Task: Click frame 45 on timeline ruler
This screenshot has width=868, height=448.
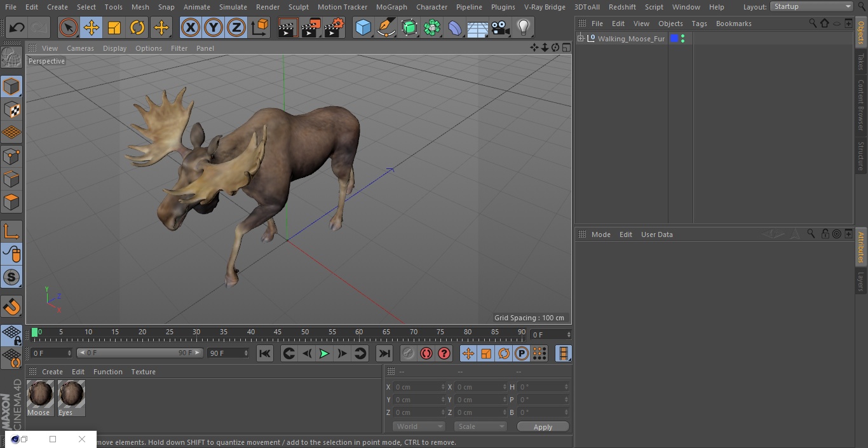Action: [x=278, y=332]
